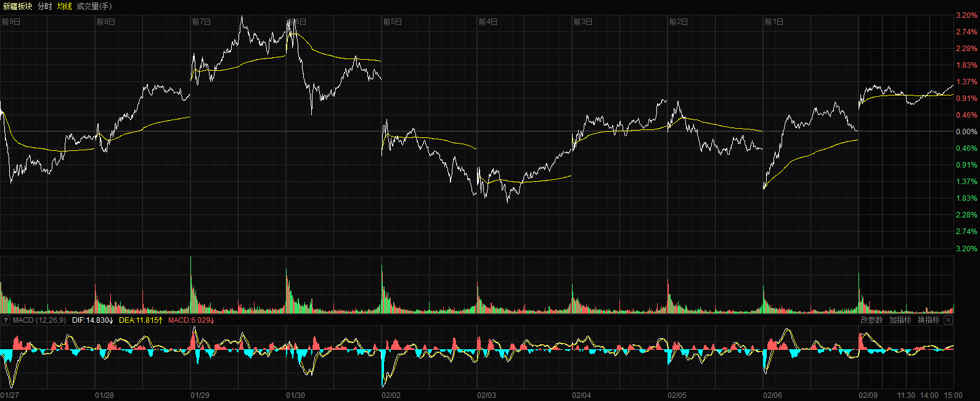
Task: Click the 前5日 day label
Action: pos(392,22)
